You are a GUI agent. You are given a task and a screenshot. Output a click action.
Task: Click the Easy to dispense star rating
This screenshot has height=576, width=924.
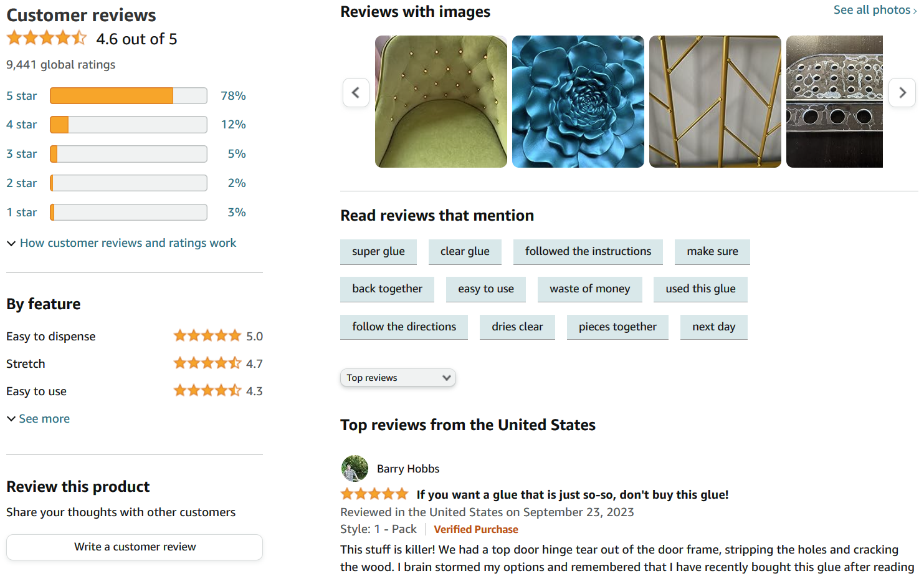207,336
